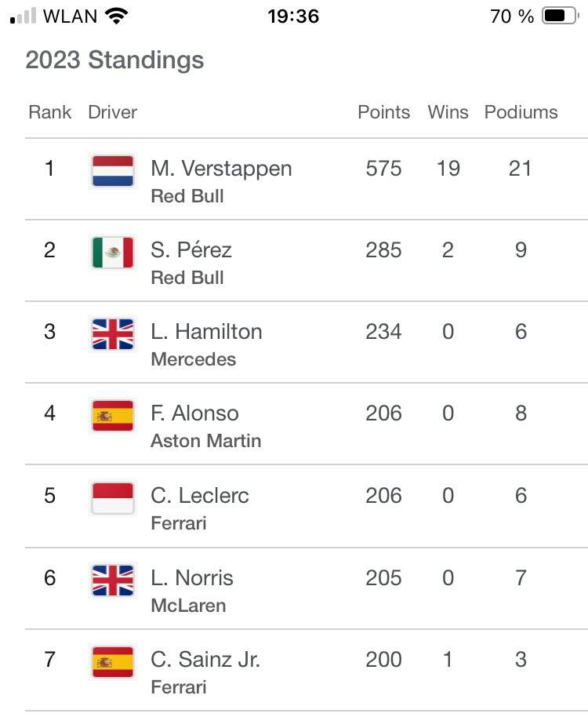Tap the Aston Martin team name
Image resolution: width=588 pixels, height=717 pixels.
[206, 441]
